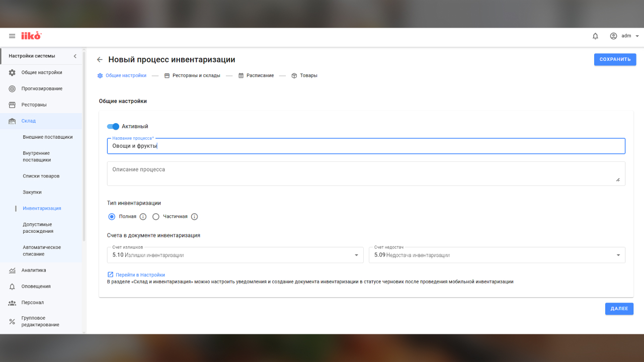
Task: Click the Персонал people icon
Action: coord(12,303)
